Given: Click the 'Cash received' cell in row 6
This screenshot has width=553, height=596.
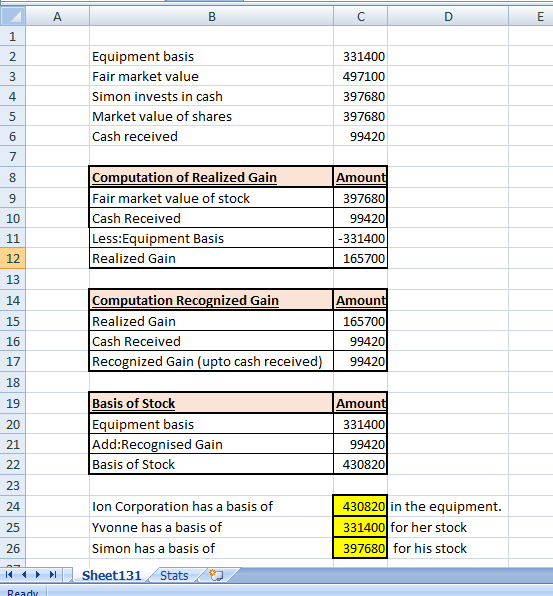Looking at the screenshot, I should 211,136.
